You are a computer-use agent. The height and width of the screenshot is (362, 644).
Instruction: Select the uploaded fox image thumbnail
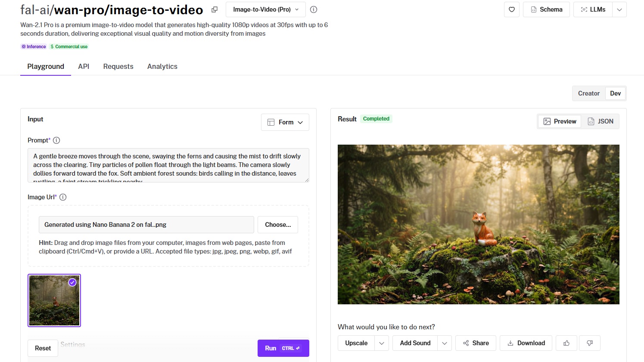pyautogui.click(x=54, y=300)
